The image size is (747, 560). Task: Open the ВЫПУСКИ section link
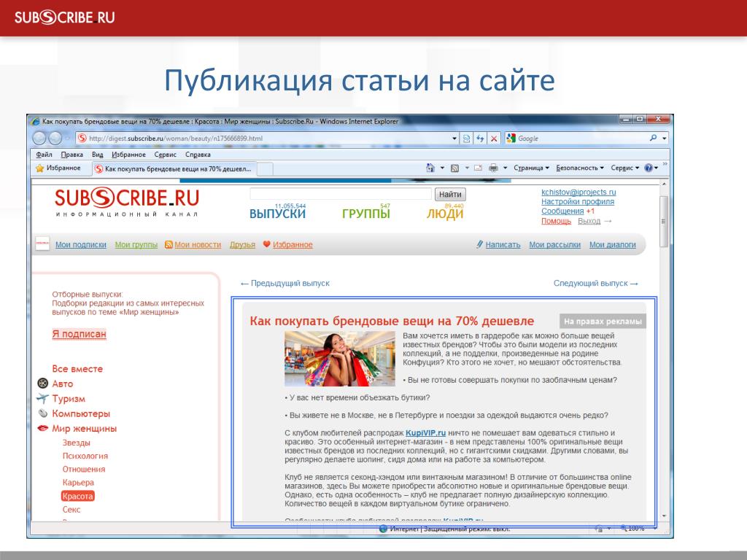tap(278, 214)
